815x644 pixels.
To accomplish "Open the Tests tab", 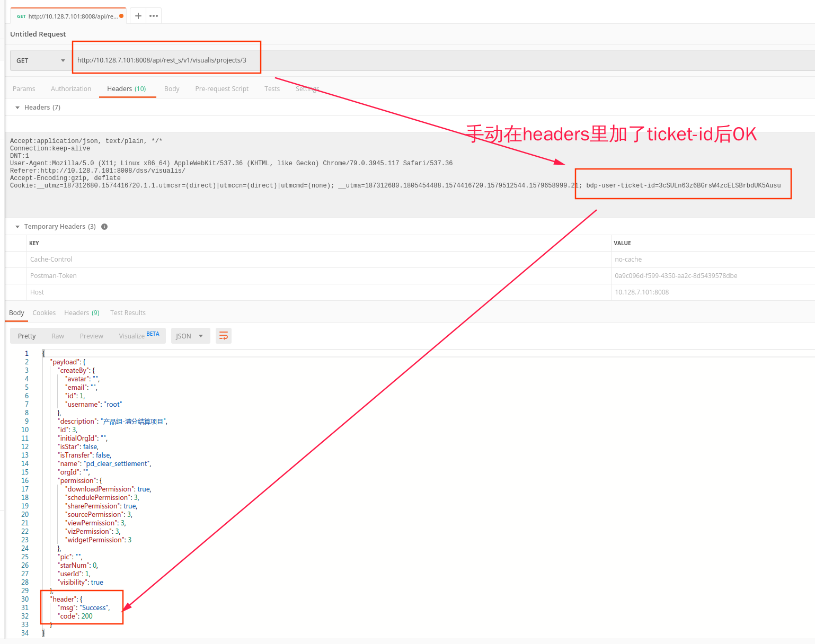I will tap(272, 89).
